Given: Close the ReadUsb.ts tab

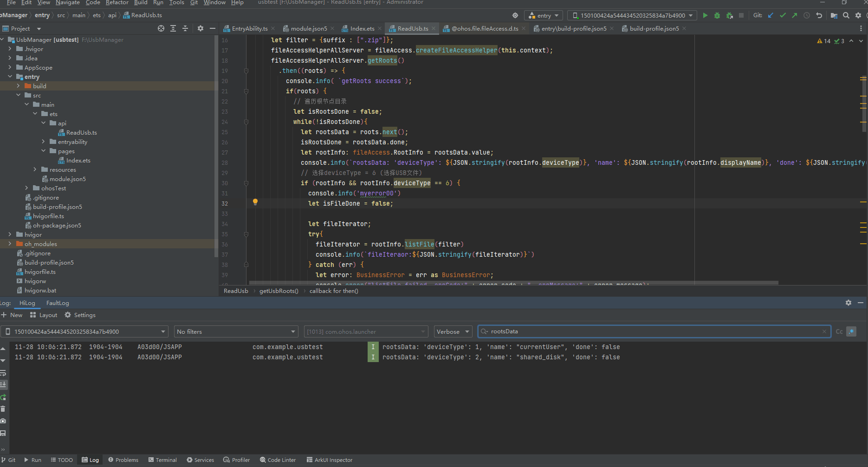Looking at the screenshot, I should pos(434,28).
